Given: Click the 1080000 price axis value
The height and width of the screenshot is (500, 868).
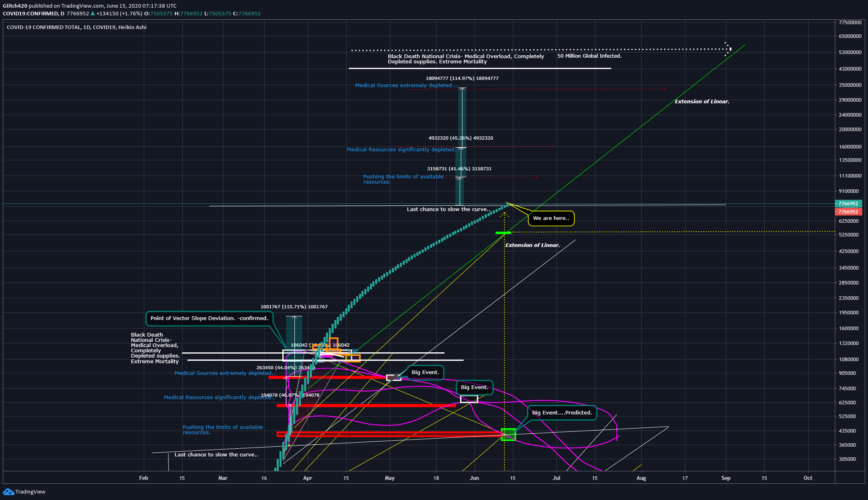Looking at the screenshot, I should [849, 359].
